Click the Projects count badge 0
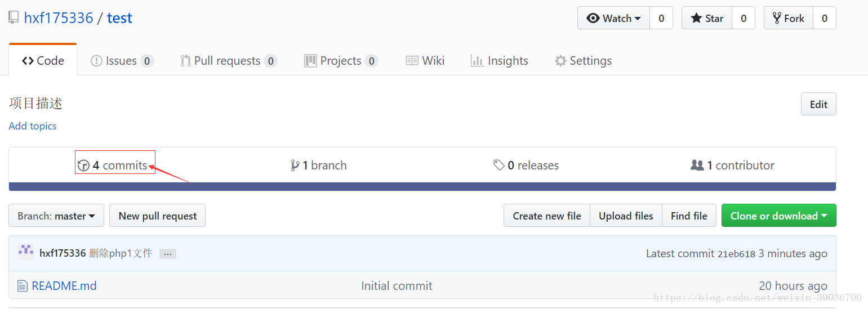This screenshot has width=868, height=309. tap(371, 61)
